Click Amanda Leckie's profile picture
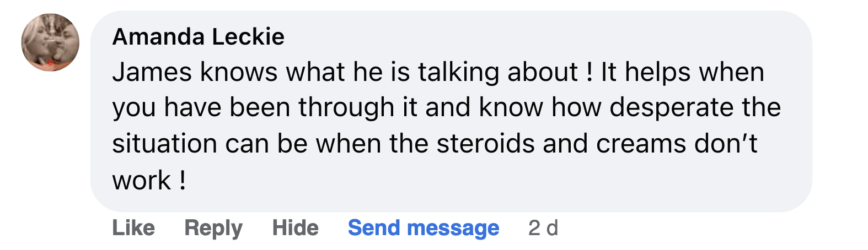Viewport: 868px width, 250px height. (50, 42)
